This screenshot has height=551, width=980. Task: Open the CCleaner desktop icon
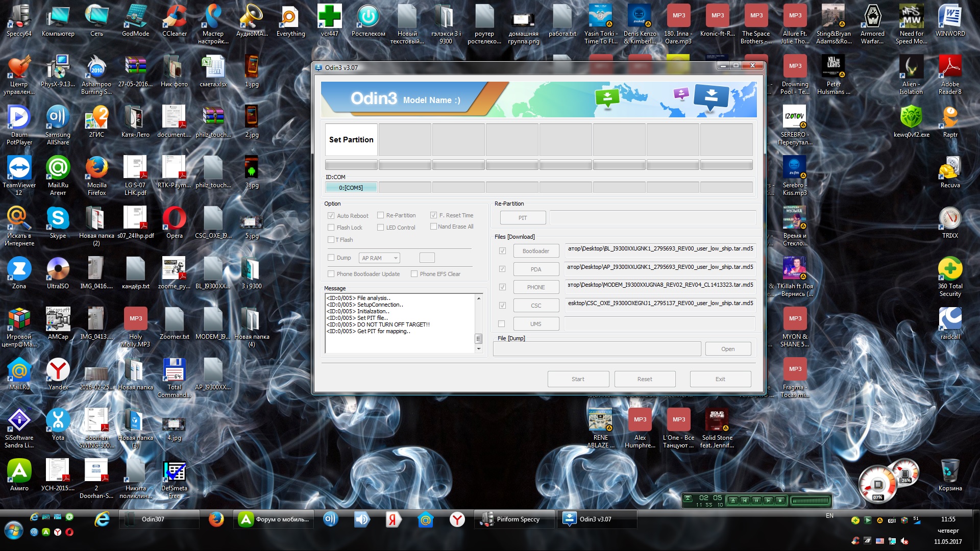point(174,18)
